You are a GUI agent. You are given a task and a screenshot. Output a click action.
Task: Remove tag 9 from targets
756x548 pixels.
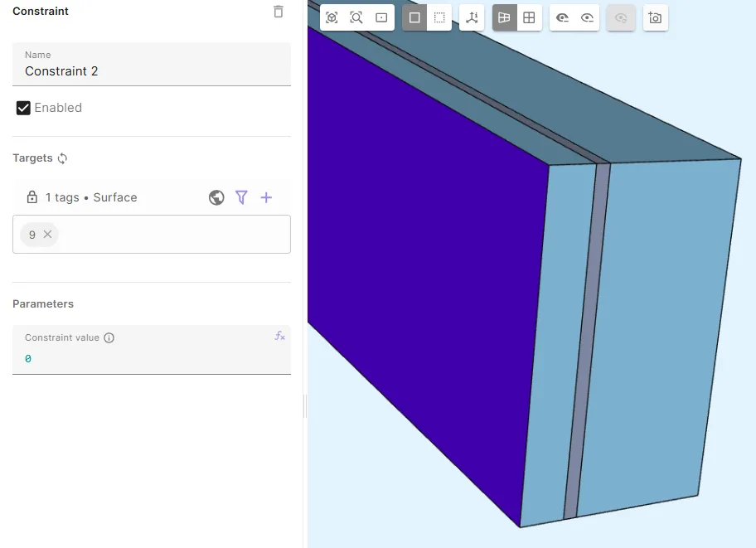click(x=47, y=235)
